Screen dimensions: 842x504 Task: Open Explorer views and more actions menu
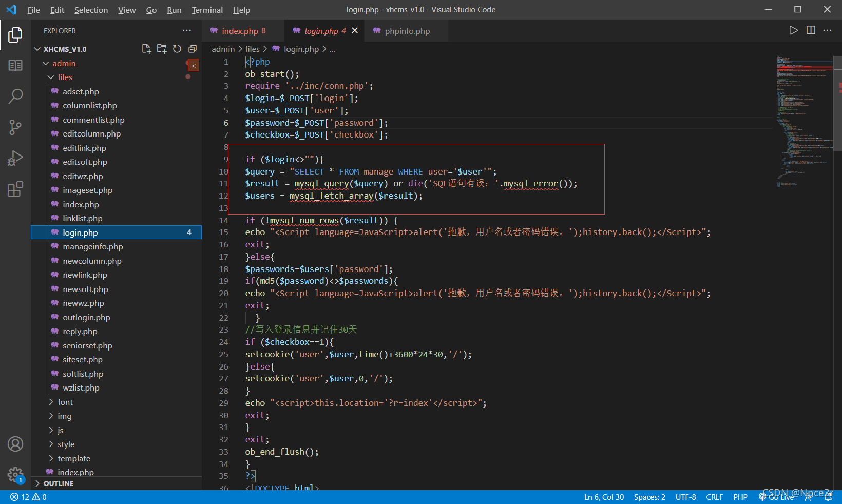tap(187, 30)
